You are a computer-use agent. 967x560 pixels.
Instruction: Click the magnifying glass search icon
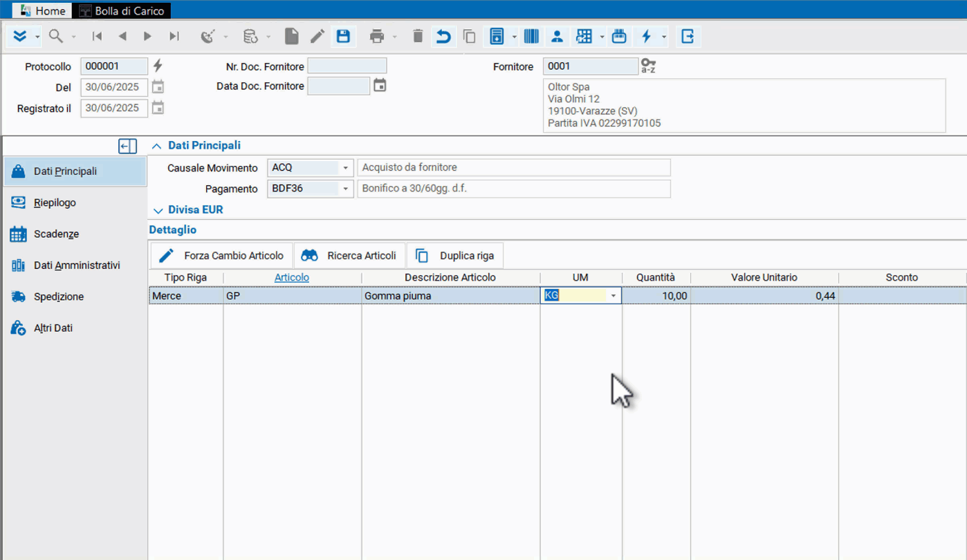coord(56,36)
